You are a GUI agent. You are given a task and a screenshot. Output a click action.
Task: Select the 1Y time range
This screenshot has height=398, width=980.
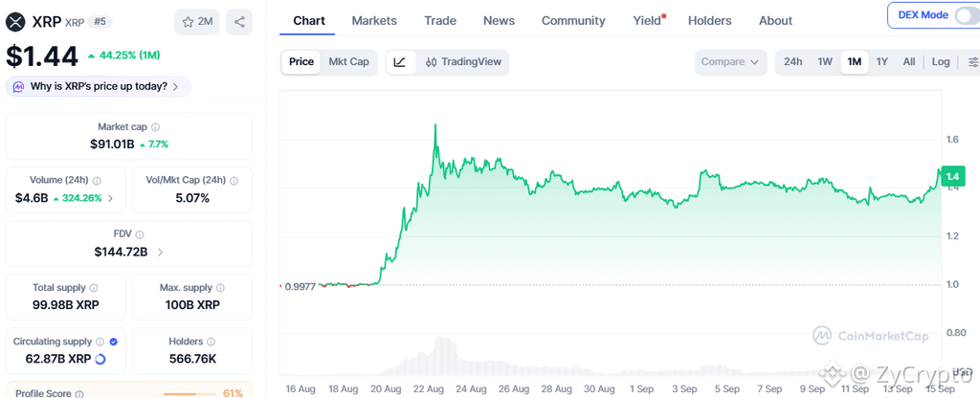[x=881, y=62]
